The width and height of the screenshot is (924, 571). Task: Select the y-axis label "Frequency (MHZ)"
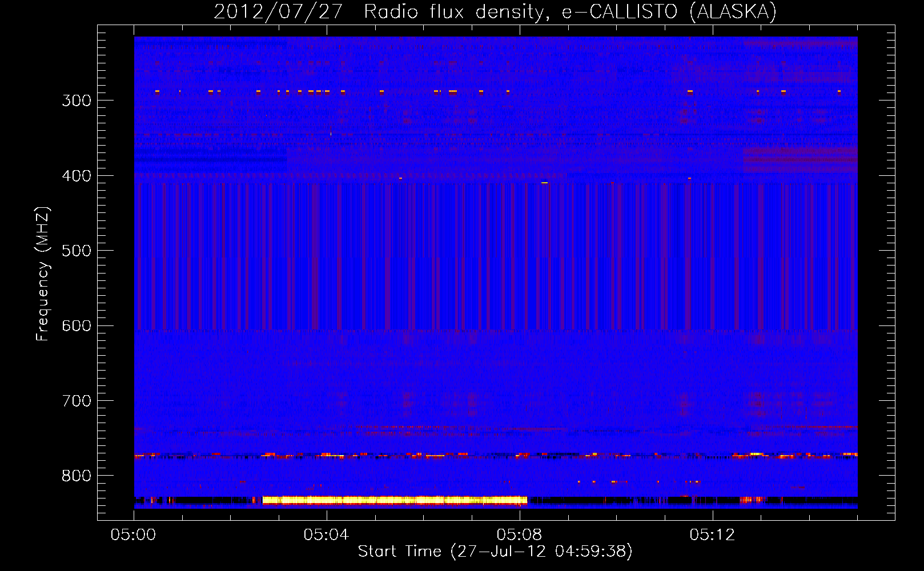[x=43, y=274]
